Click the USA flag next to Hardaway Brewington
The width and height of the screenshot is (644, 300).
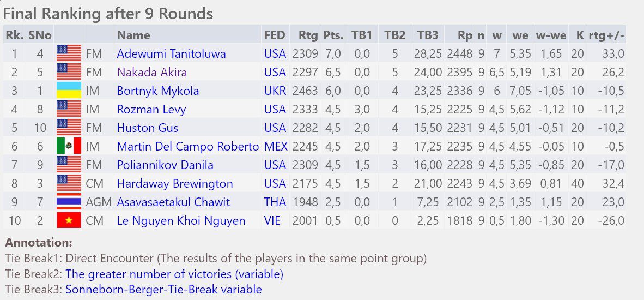69,183
